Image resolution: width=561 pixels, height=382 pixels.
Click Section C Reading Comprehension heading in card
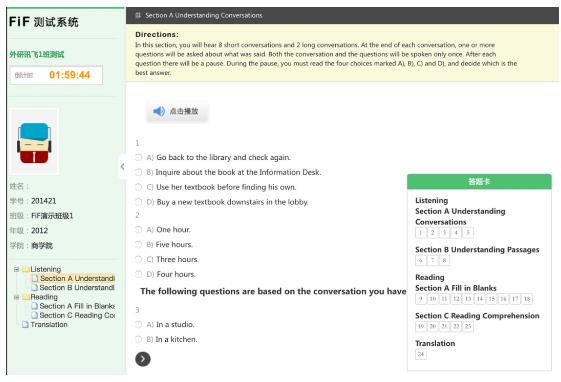click(477, 316)
